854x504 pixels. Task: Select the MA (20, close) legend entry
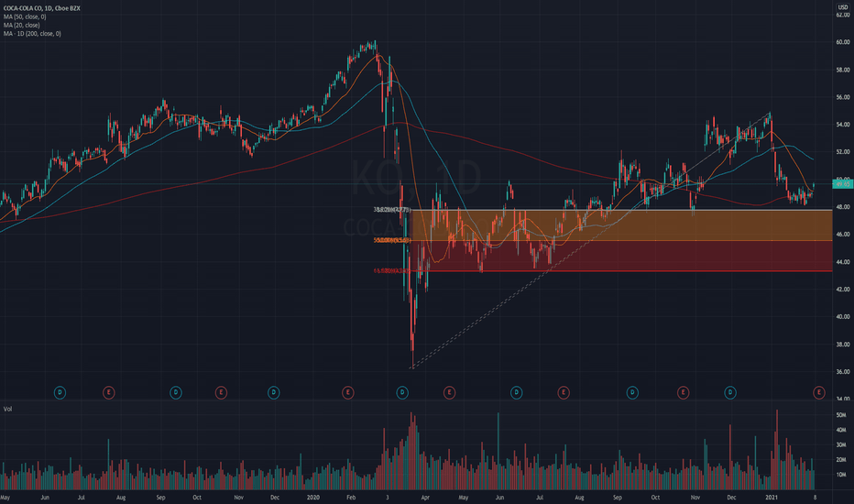click(x=22, y=25)
